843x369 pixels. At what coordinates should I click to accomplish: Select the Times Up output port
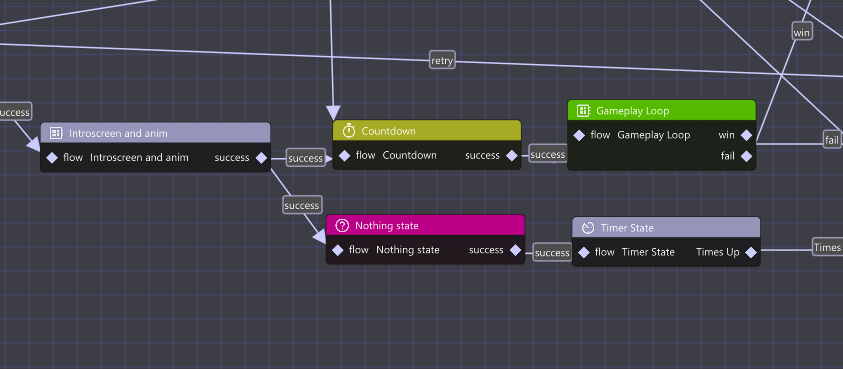point(751,252)
